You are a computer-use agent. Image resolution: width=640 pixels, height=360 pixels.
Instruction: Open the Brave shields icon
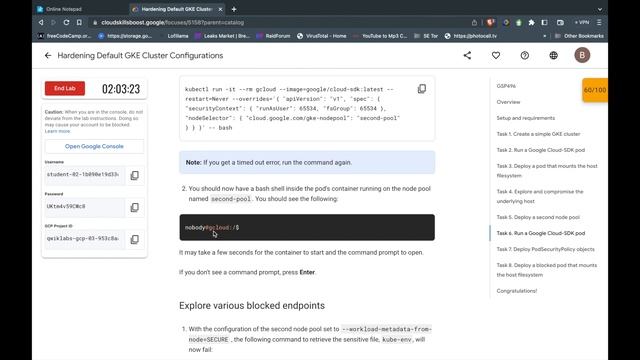coord(491,22)
